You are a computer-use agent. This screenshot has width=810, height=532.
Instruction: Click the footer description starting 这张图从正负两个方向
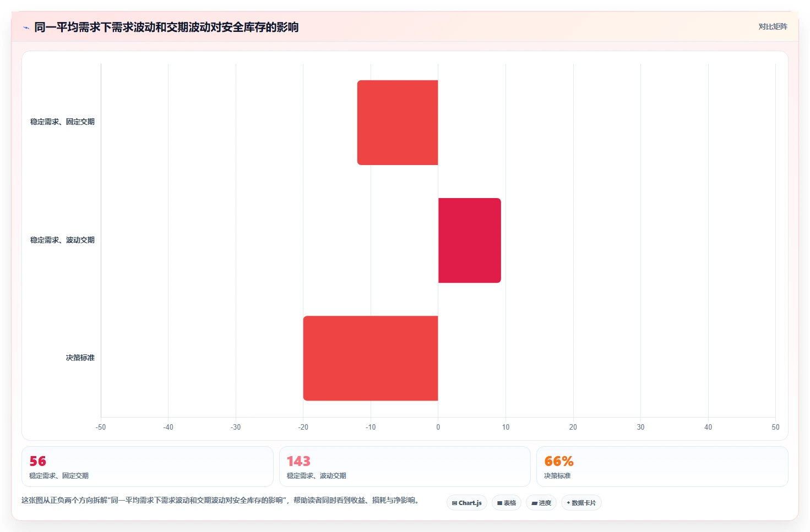pyautogui.click(x=222, y=500)
